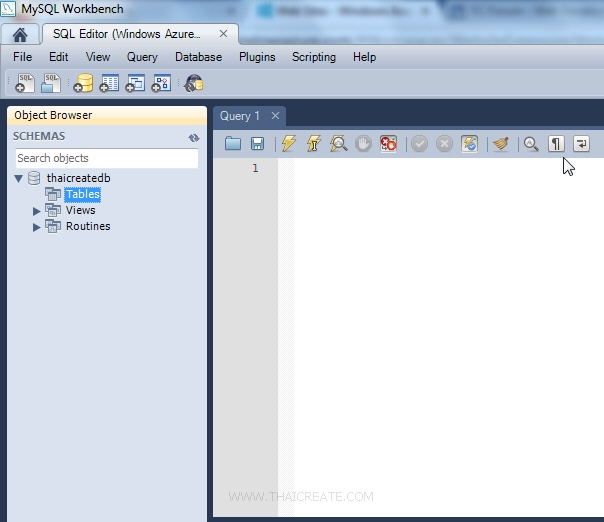
Task: Create a new schema icon
Action: (x=83, y=83)
